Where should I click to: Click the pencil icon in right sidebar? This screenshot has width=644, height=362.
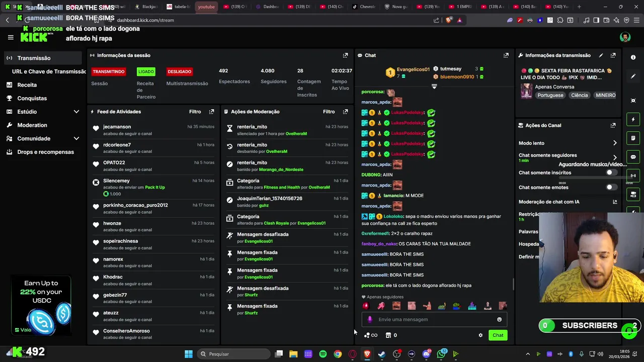tap(633, 76)
